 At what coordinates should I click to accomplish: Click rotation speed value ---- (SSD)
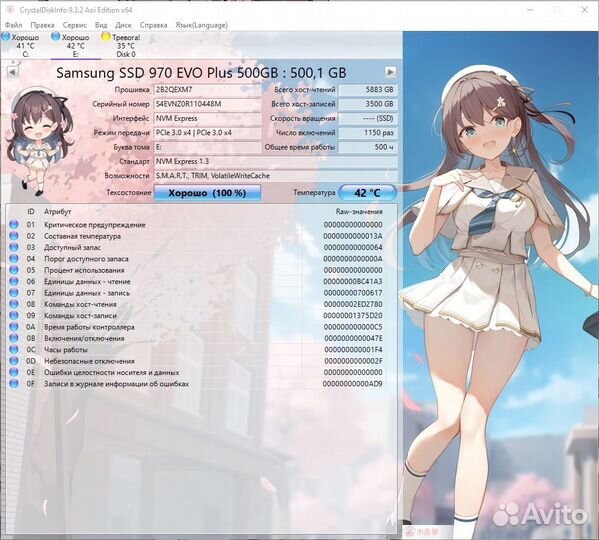point(368,118)
